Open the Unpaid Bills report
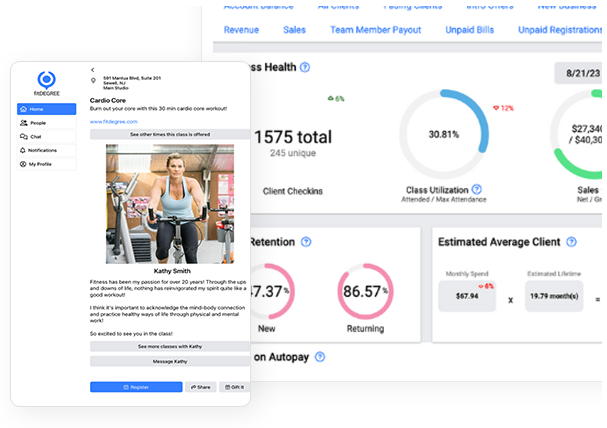 tap(470, 30)
